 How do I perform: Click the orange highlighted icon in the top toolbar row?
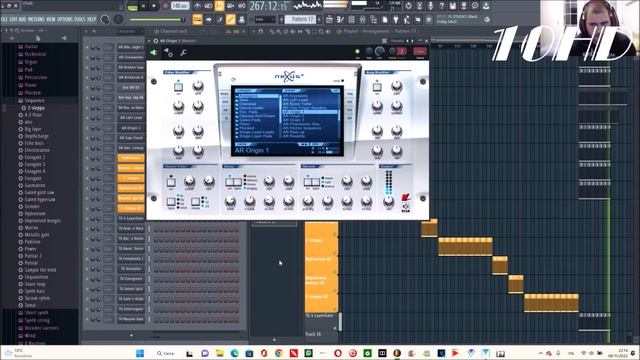click(x=220, y=6)
